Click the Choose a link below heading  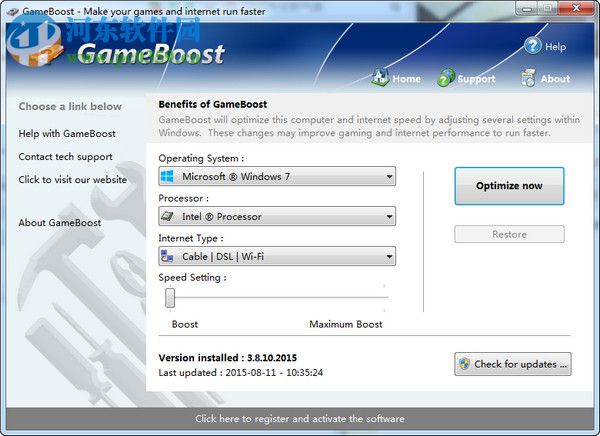click(x=70, y=106)
